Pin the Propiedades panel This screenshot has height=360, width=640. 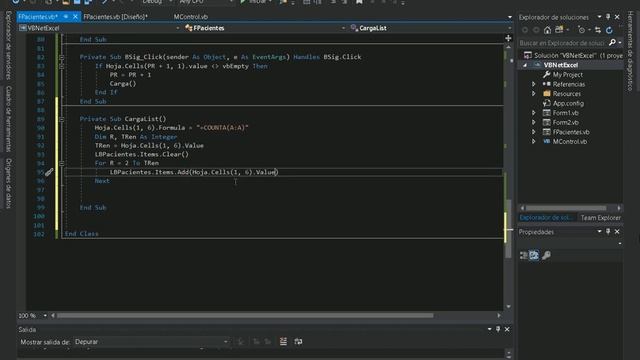click(608, 231)
